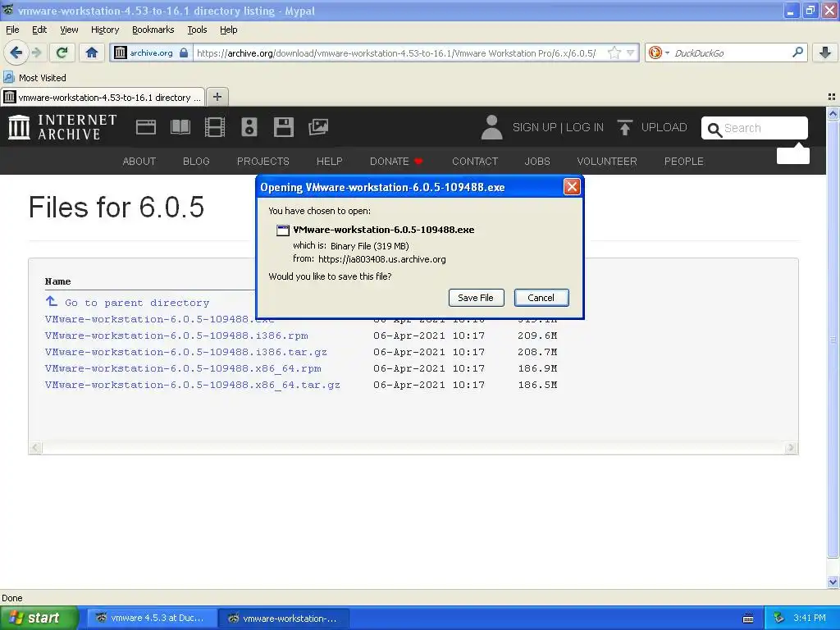Viewport: 840px width, 630px height.
Task: Open VMware-workstation-6.0.5-109488.x86_64.tar.gz link
Action: pos(192,386)
